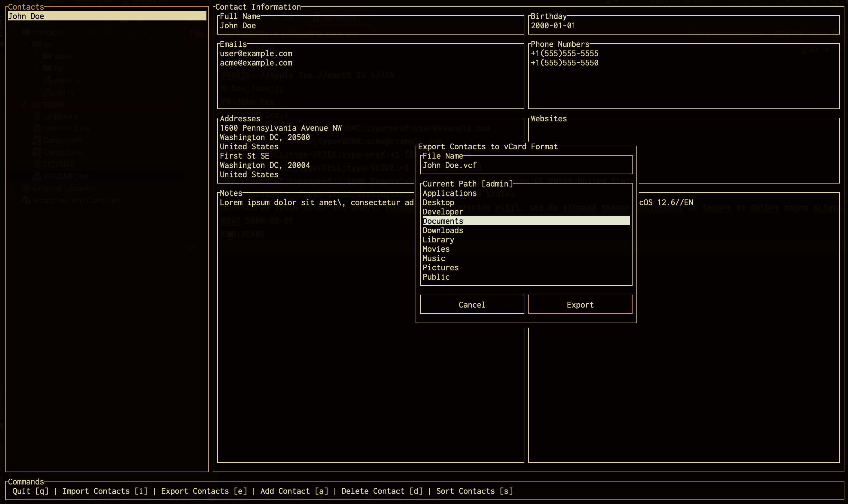Screen dimensions: 848x504
Task: Click Import Contacts [i] command
Action: [x=105, y=491]
